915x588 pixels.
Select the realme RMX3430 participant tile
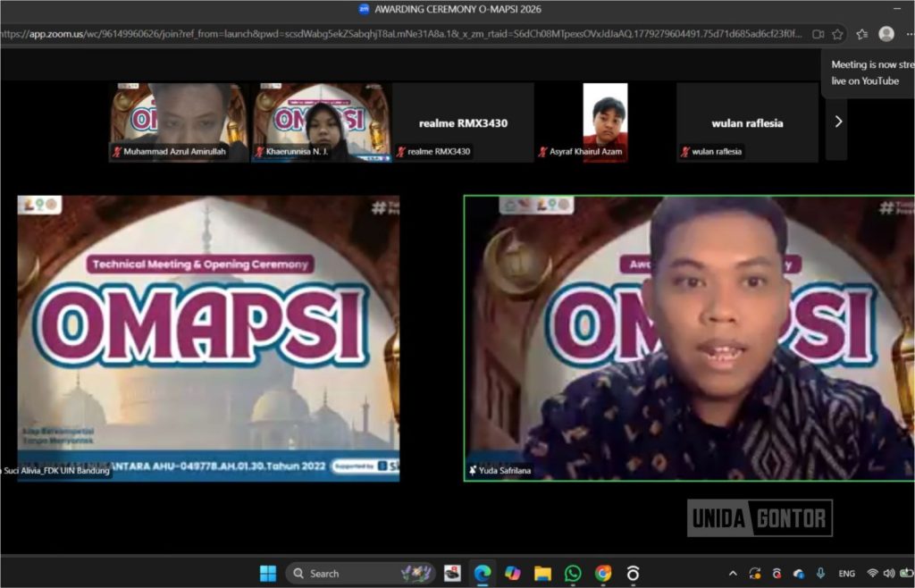click(x=464, y=122)
